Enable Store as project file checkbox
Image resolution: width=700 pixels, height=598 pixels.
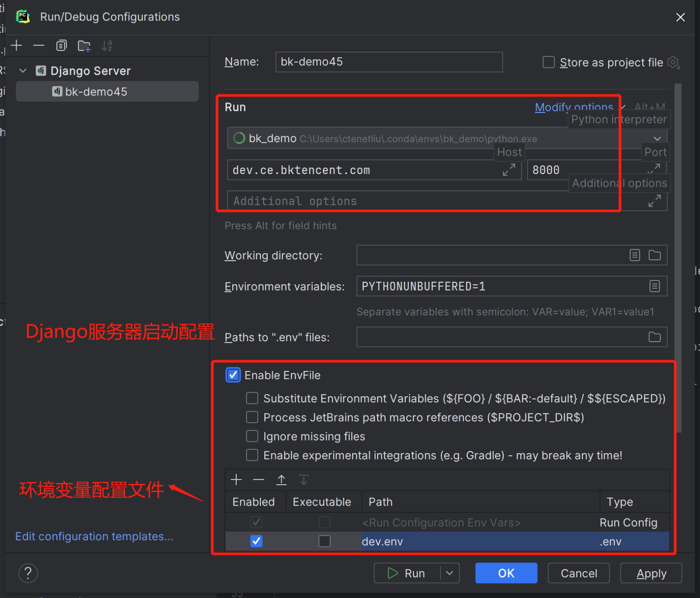tap(549, 62)
